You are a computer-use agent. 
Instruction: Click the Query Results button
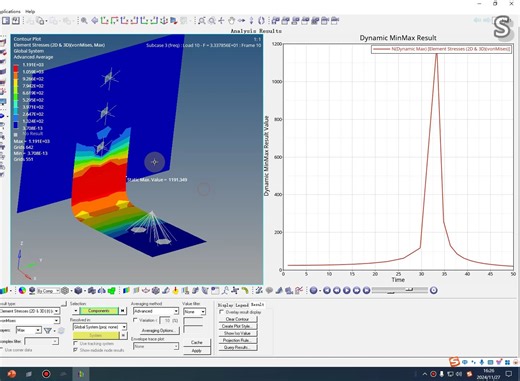click(238, 347)
